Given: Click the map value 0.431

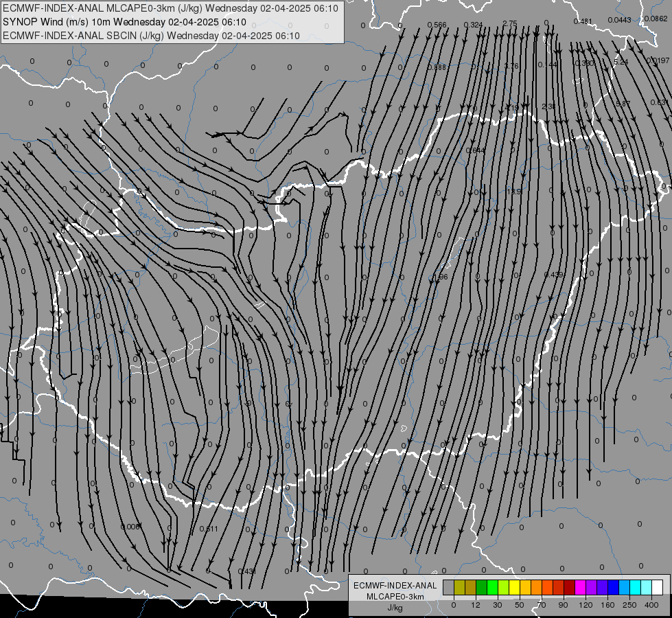Looking at the screenshot, I should tap(247, 571).
